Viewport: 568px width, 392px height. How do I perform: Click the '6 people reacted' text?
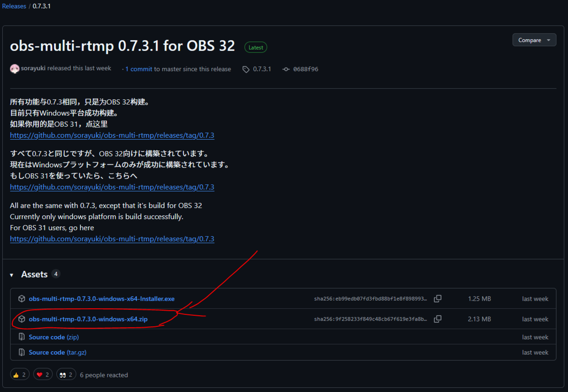(104, 375)
